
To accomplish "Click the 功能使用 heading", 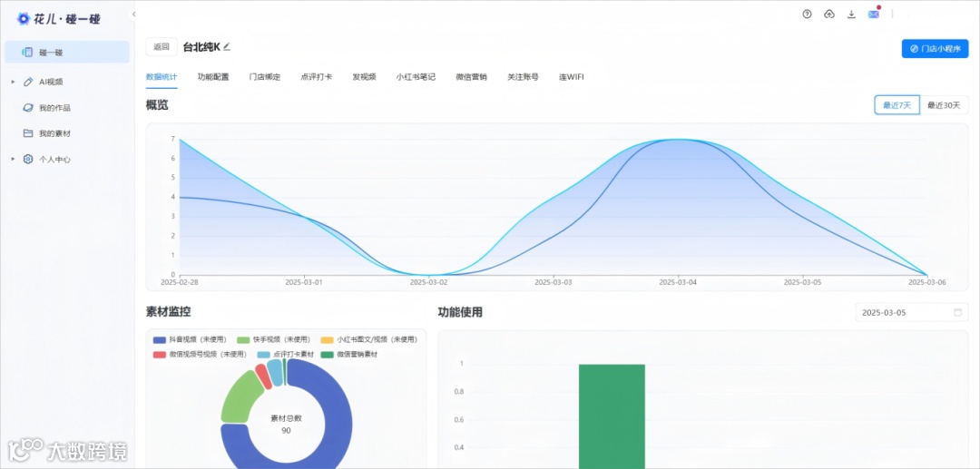I will click(460, 312).
